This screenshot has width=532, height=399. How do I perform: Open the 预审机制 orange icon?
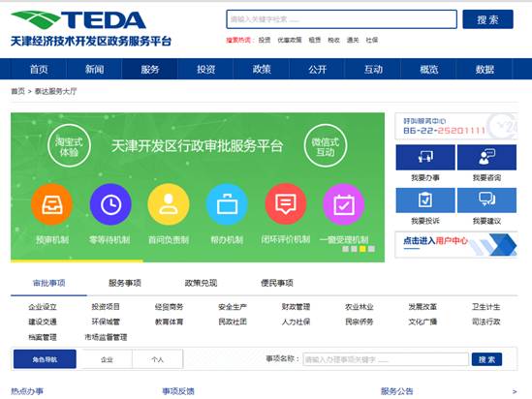pyautogui.click(x=52, y=204)
